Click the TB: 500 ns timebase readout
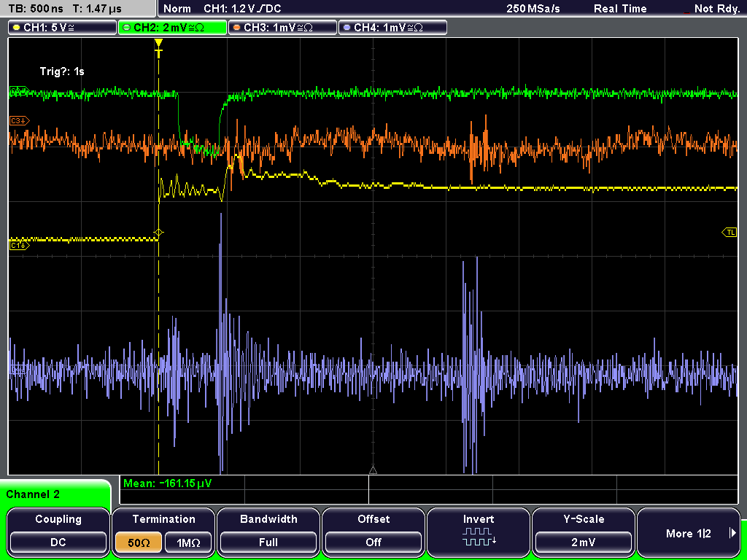This screenshot has height=560, width=747. (36, 9)
